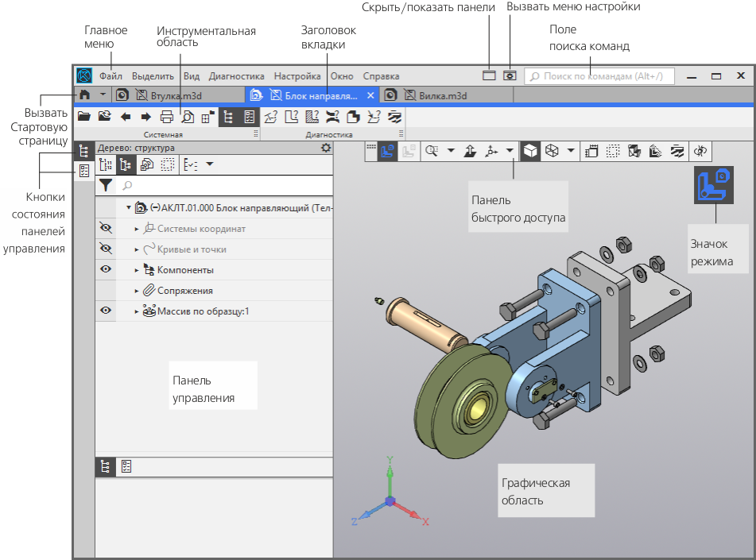
Task: Click the Print Preview magnifier icon
Action: tap(187, 117)
